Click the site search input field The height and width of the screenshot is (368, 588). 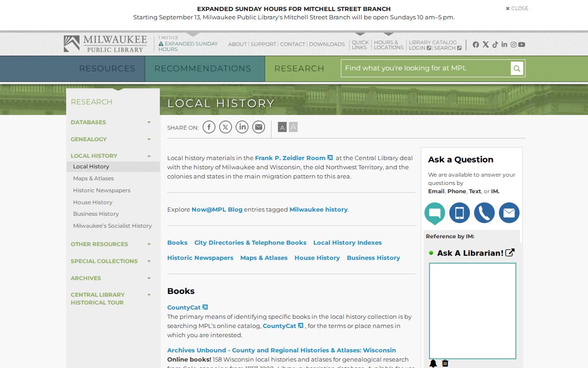(426, 69)
